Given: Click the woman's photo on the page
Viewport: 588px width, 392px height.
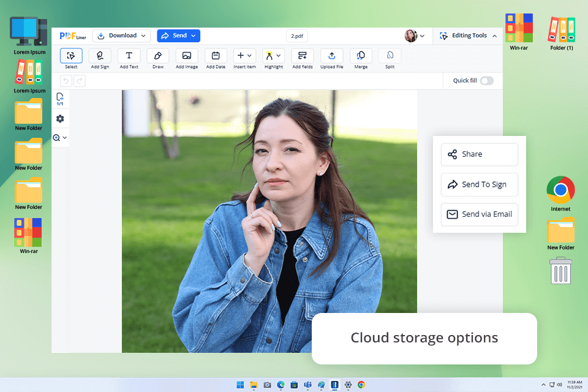Looking at the screenshot, I should pos(269,221).
